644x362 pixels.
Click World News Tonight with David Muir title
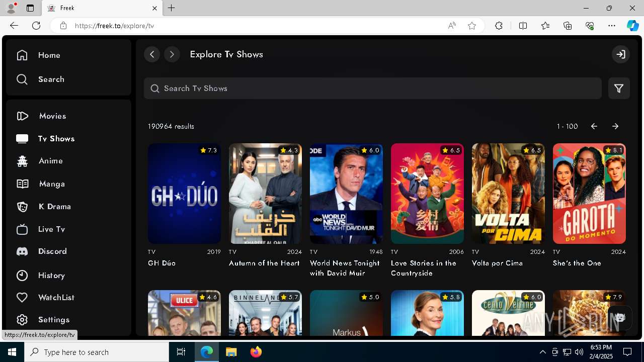click(x=345, y=268)
